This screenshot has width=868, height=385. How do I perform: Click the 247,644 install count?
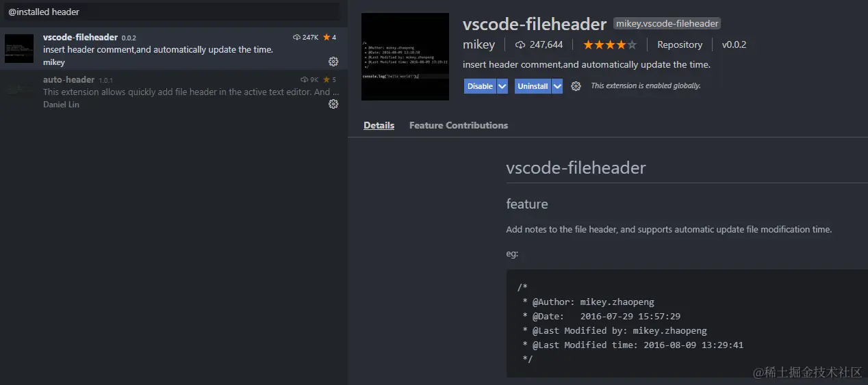coord(539,44)
